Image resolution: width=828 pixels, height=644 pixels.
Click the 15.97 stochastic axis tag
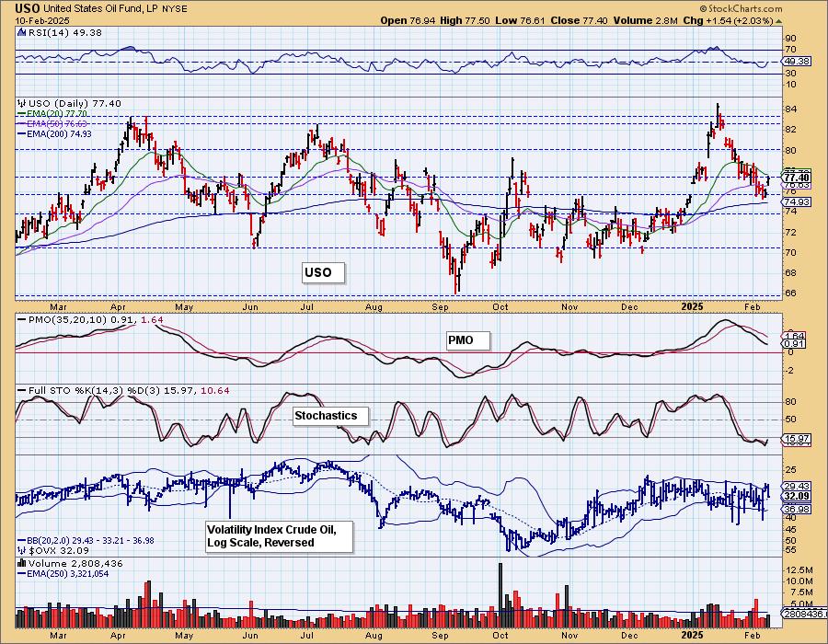tap(797, 439)
